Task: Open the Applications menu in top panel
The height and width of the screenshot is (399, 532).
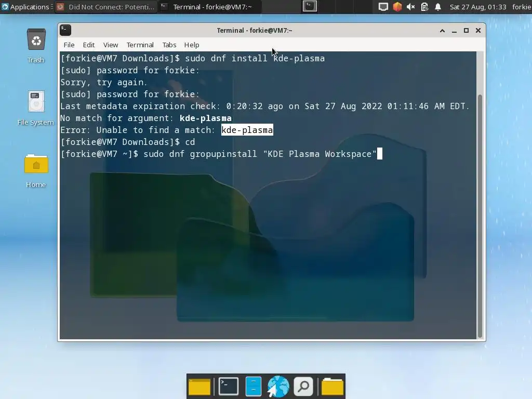Action: (26, 7)
